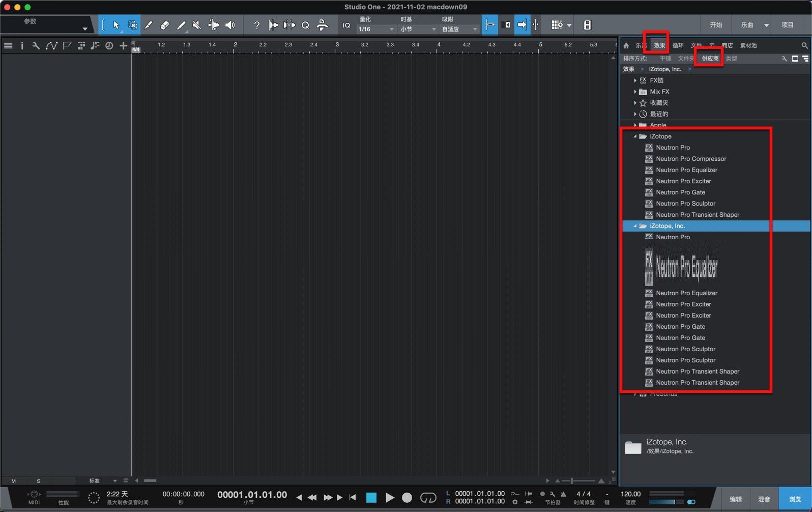Sort by 平铺 flat
812x512 pixels.
point(665,59)
